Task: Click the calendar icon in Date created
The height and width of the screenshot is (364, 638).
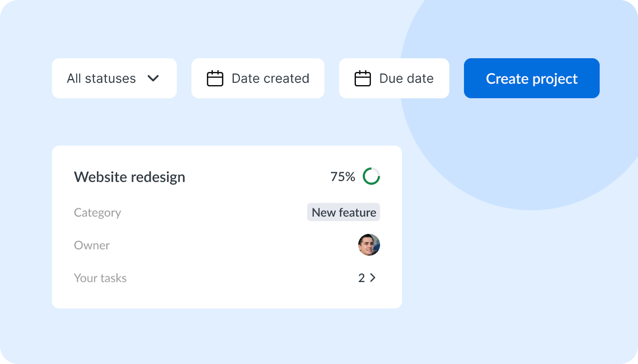Action: (x=215, y=78)
